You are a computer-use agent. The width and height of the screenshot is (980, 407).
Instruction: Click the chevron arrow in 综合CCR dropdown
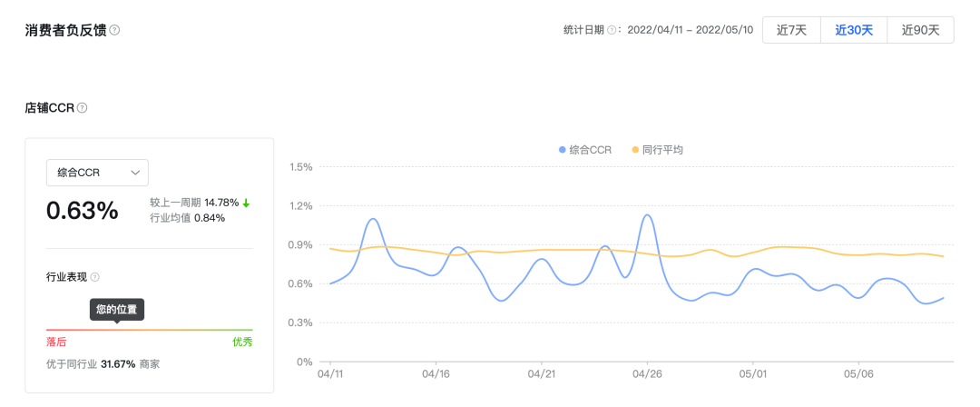tap(135, 173)
